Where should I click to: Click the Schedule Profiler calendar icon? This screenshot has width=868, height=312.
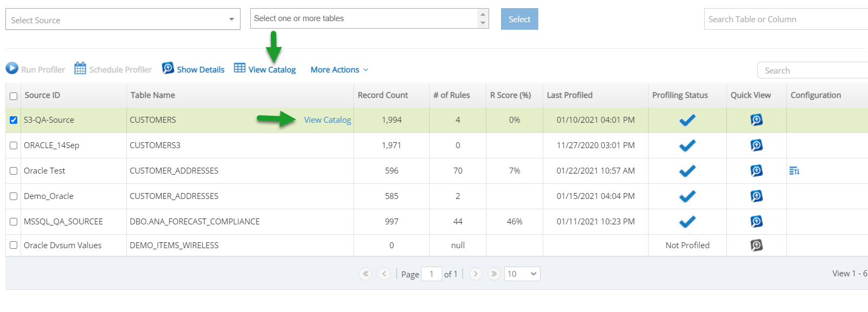pos(80,68)
